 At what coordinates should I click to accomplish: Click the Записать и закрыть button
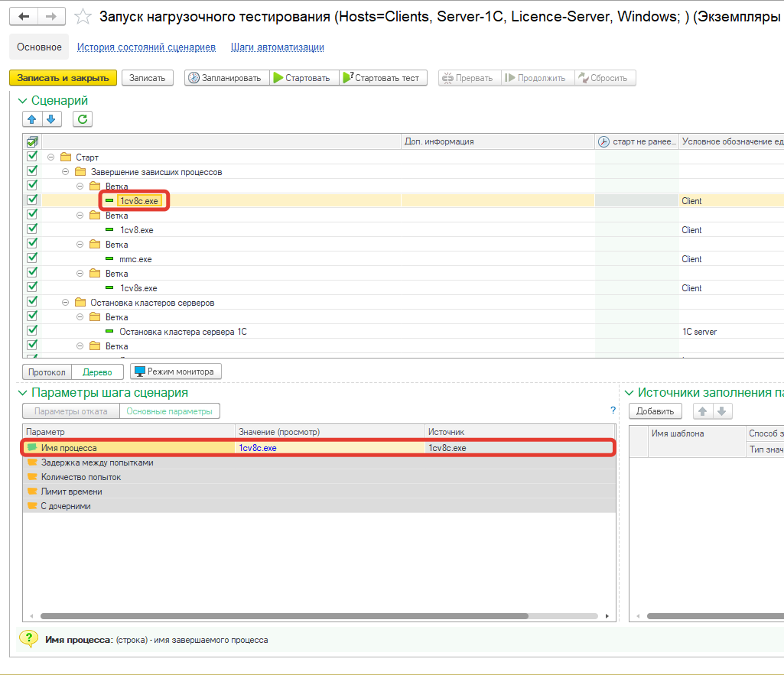(x=63, y=78)
